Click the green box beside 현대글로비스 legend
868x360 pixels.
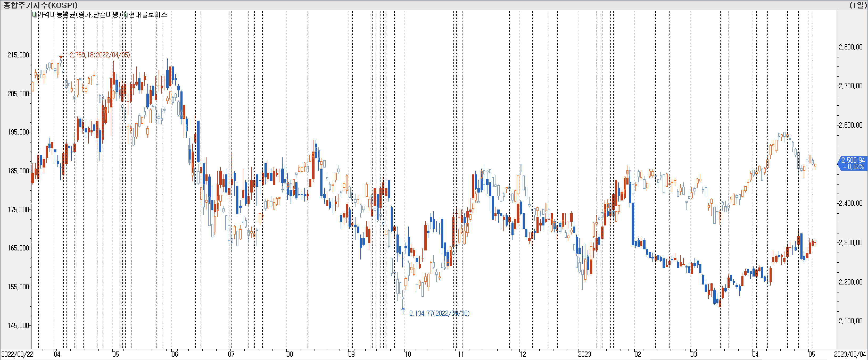(126, 14)
